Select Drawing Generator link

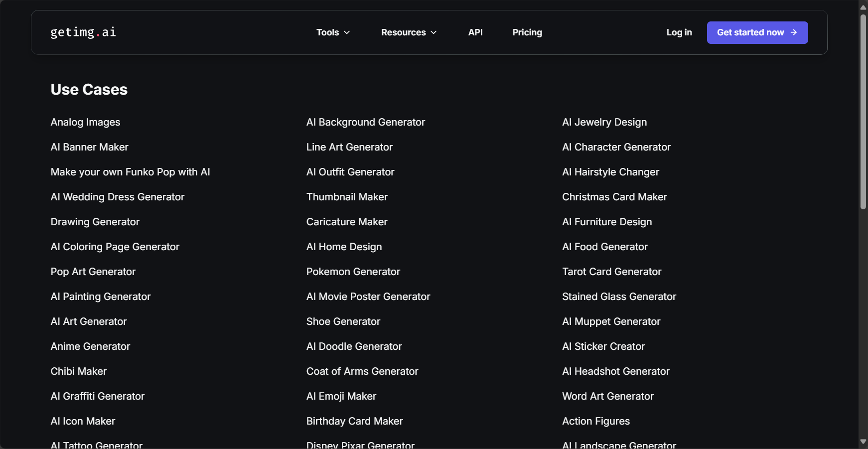95,222
